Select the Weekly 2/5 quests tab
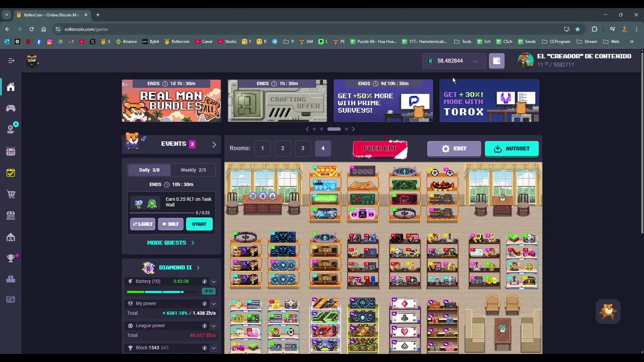644x362 pixels. 193,170
